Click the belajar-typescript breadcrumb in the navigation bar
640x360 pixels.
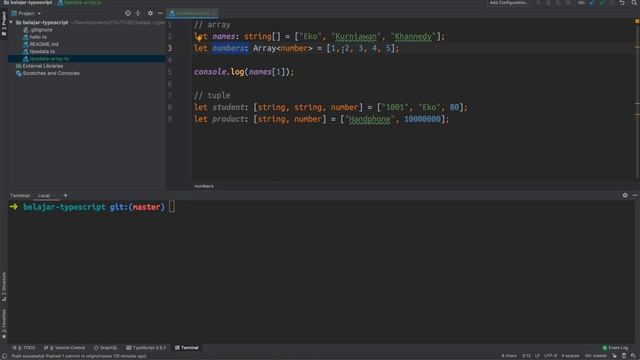coord(28,2)
